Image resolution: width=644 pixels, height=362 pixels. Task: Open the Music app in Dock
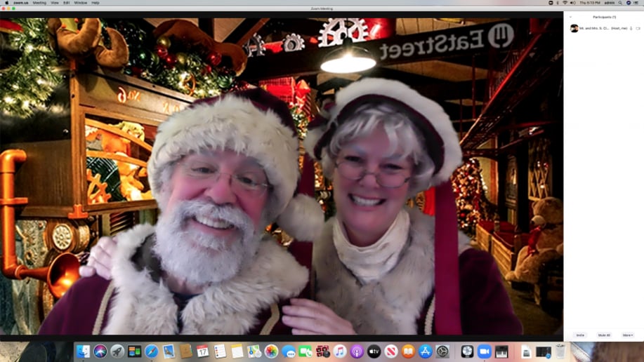click(340, 351)
